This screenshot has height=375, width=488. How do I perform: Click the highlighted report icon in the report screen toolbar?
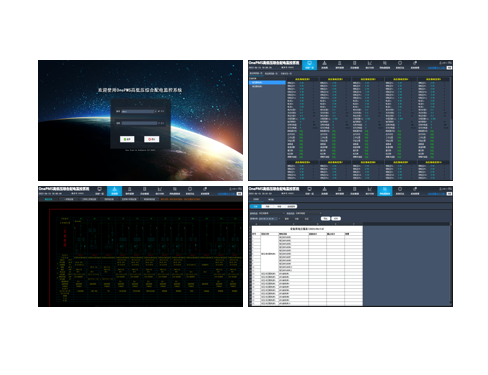pos(385,191)
